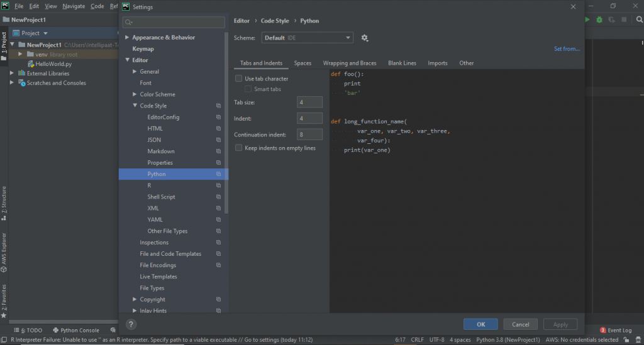The width and height of the screenshot is (644, 345).
Task: Click the Cancel button
Action: [520, 324]
